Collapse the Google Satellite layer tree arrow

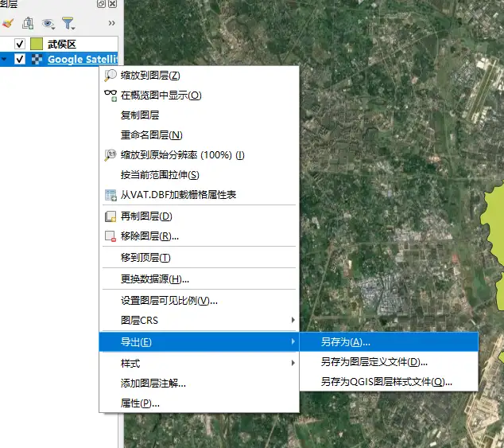tap(5, 60)
